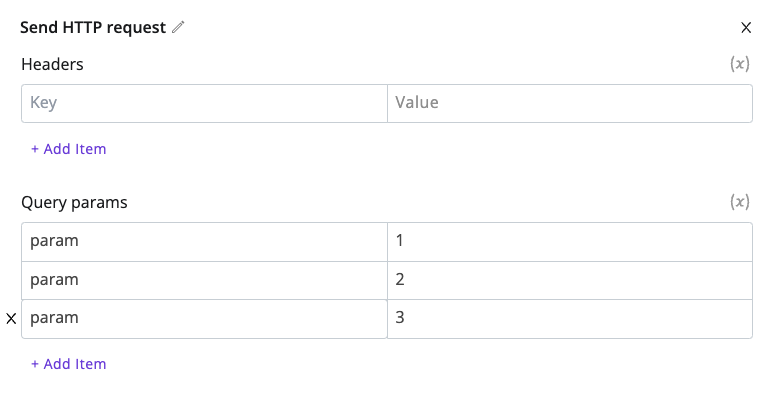Image resolution: width=773 pixels, height=400 pixels.
Task: Select the query param value containing 2
Action: pos(570,280)
